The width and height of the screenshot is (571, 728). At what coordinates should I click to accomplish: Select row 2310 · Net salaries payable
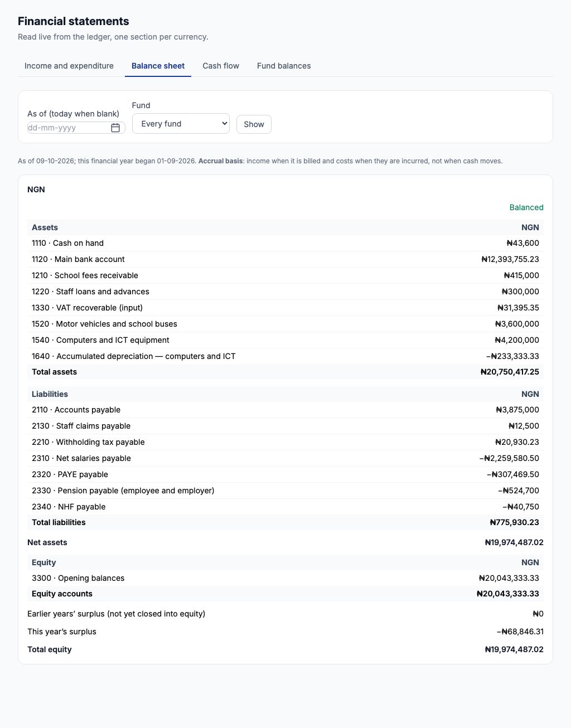click(x=285, y=458)
